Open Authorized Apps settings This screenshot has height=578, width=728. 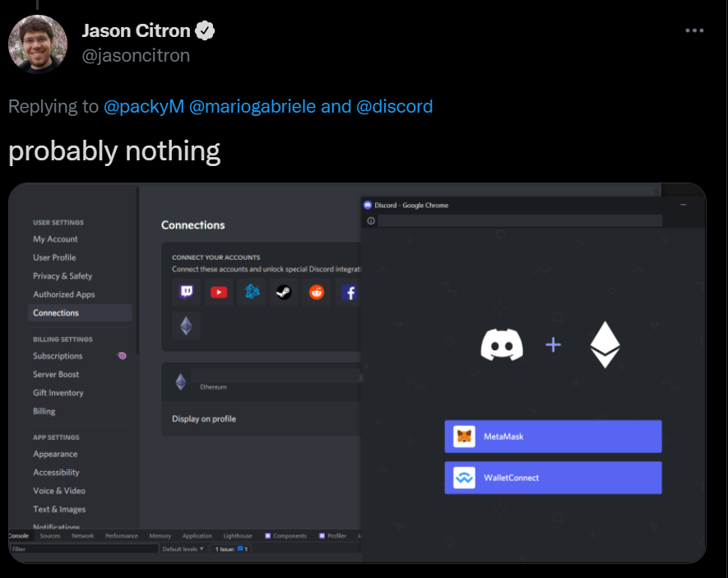64,294
